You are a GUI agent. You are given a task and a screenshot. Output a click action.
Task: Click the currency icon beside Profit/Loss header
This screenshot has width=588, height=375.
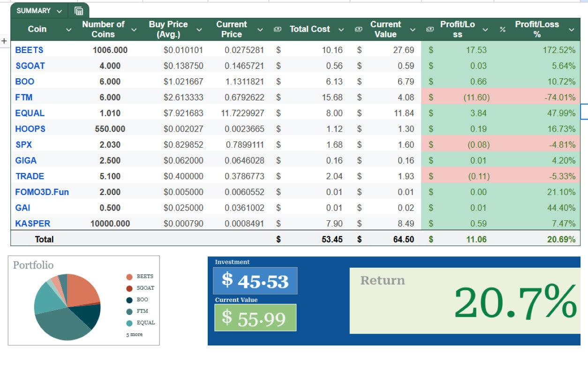[430, 29]
